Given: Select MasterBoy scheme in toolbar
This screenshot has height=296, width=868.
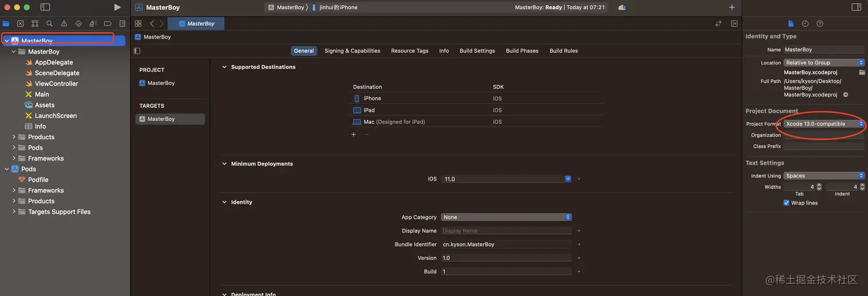Looking at the screenshot, I should pos(286,7).
